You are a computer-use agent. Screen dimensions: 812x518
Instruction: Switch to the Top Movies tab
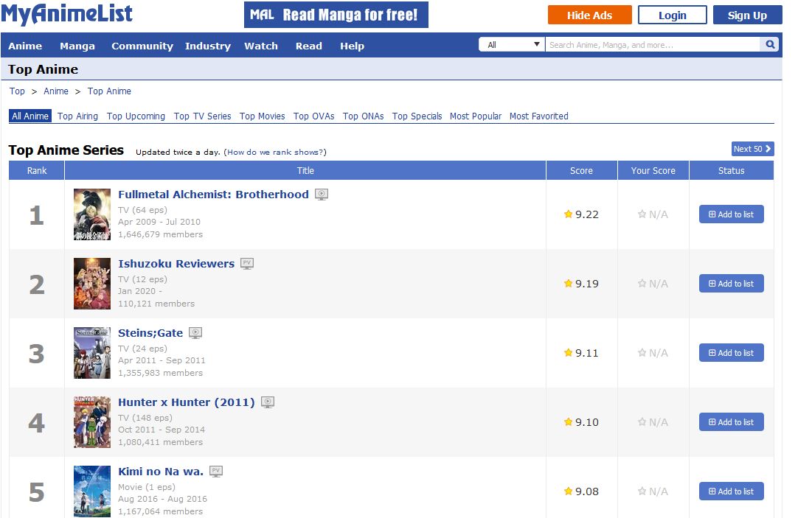(262, 116)
